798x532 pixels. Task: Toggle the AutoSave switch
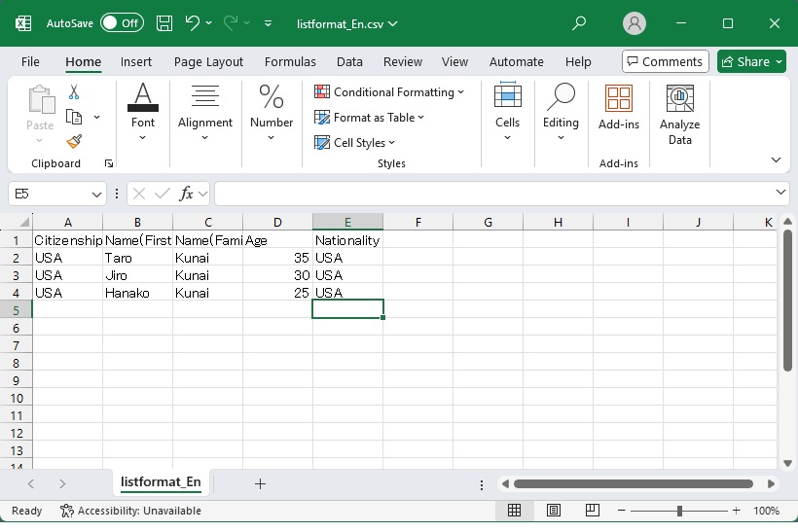tap(122, 22)
